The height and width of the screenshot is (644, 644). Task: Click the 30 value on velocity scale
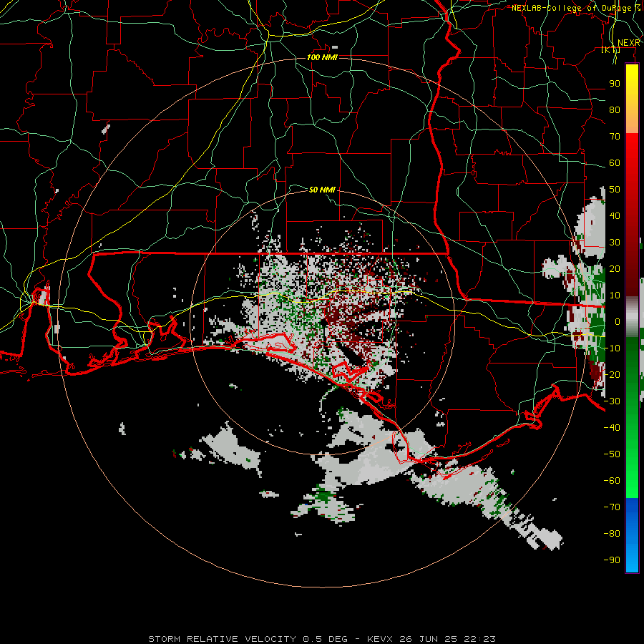615,243
